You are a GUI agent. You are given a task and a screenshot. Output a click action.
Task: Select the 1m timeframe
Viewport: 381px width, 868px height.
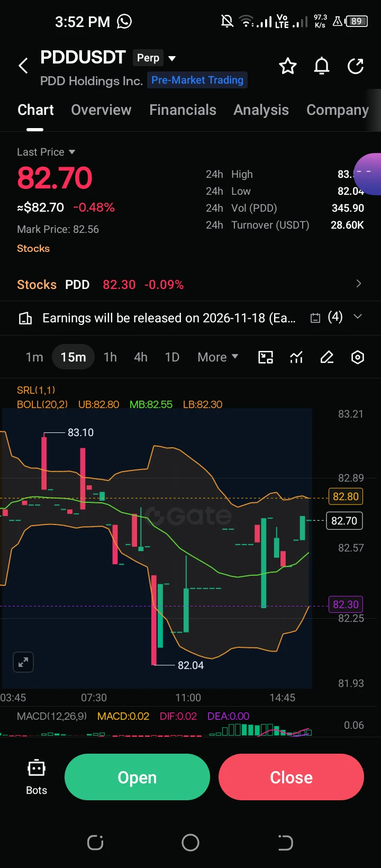pos(34,357)
